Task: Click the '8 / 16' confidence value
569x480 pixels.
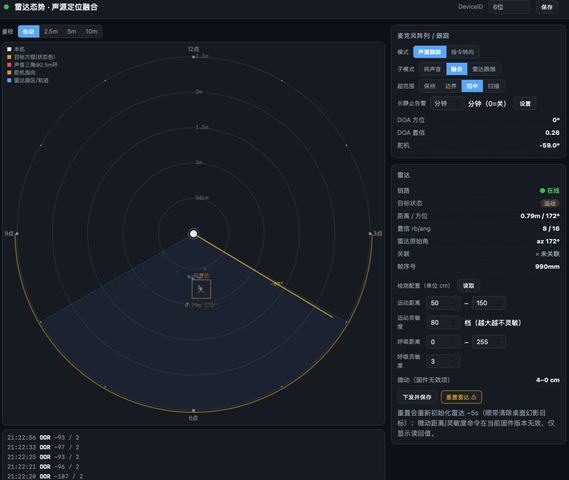Action: (x=551, y=229)
